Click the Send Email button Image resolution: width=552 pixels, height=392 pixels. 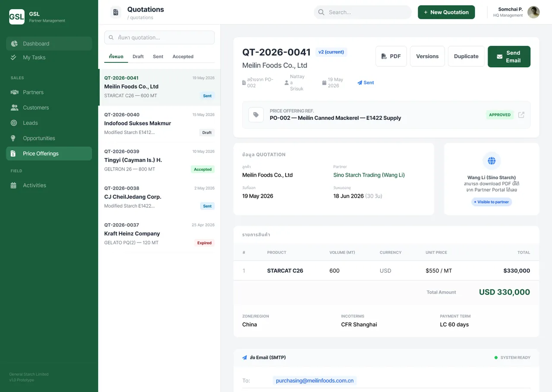[509, 56]
